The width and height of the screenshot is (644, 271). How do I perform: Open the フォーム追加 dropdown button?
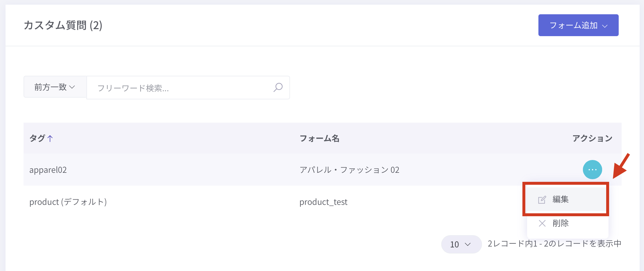pos(578,25)
